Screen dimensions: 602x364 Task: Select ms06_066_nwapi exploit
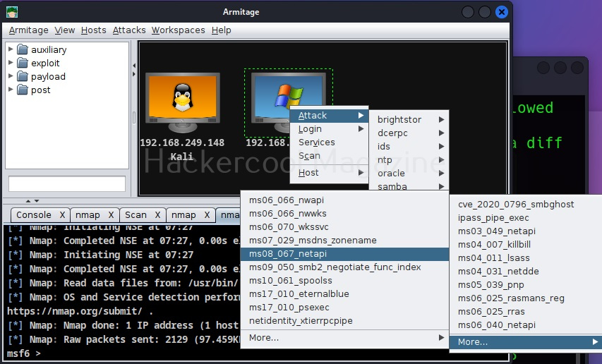coord(344,200)
